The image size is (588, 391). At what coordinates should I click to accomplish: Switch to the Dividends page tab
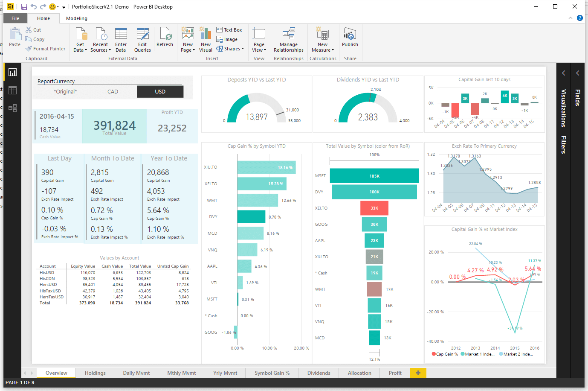tap(319, 373)
